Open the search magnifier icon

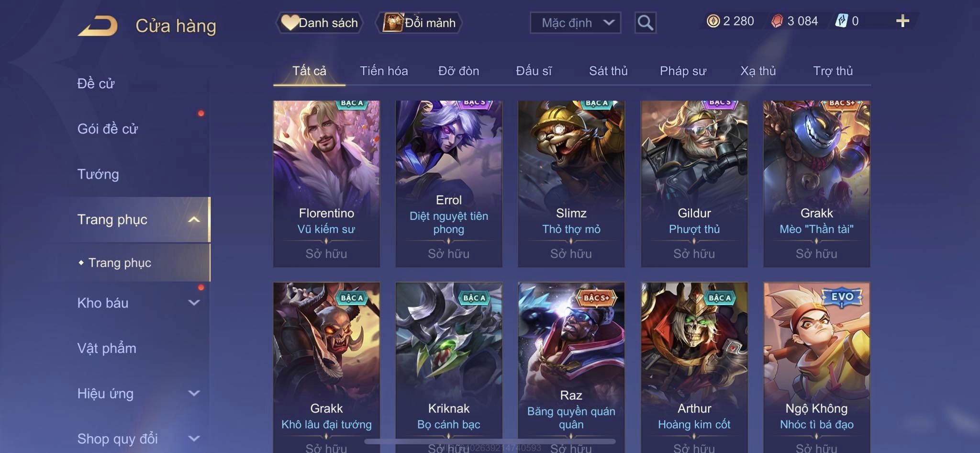[x=645, y=23]
